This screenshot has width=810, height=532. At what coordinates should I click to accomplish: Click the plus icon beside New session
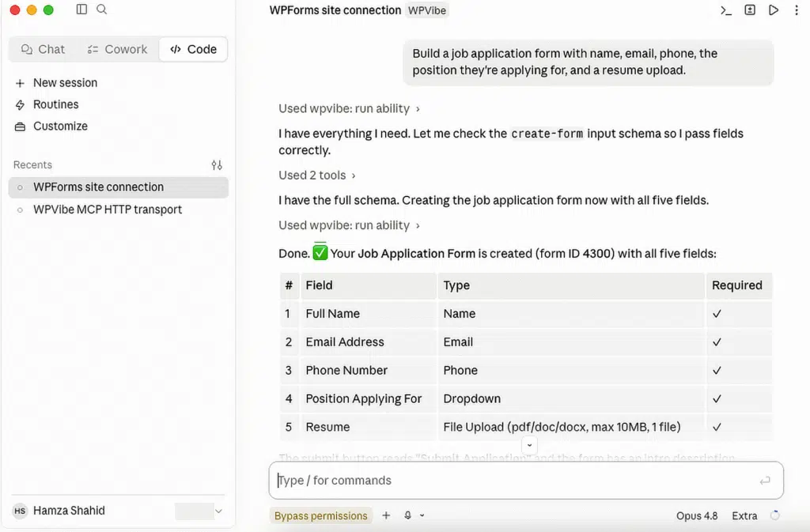20,83
